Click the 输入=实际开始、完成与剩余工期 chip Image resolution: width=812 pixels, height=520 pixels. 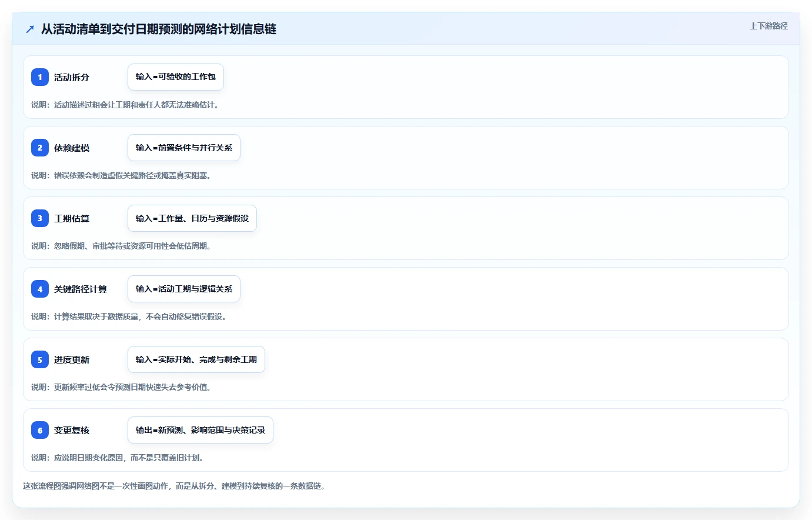pyautogui.click(x=196, y=359)
